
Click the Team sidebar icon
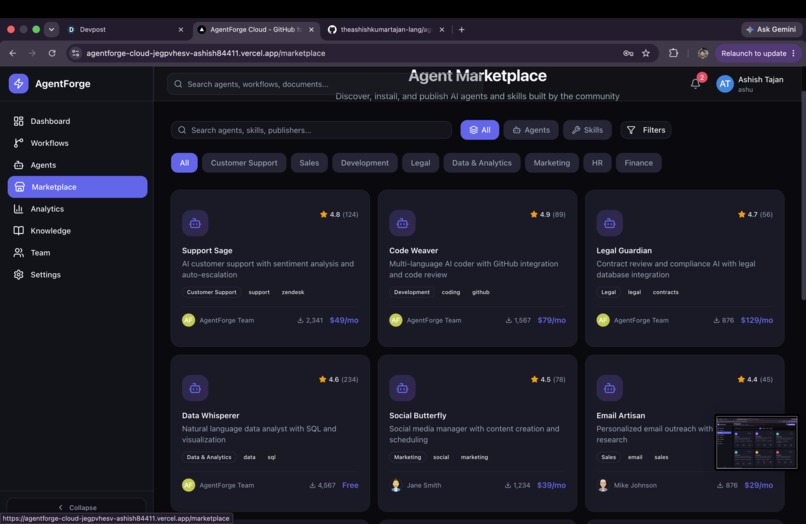19,252
